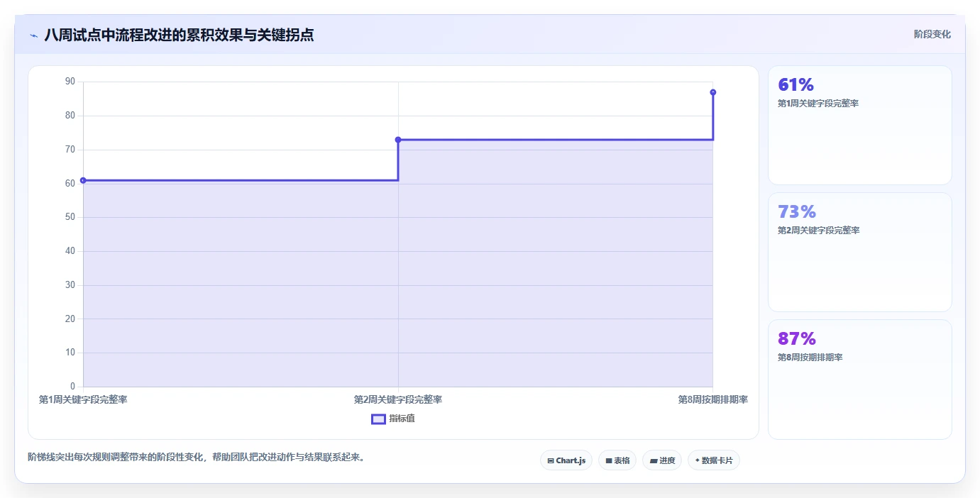This screenshot has width=980, height=498.
Task: Click the 87% stat card value
Action: coord(797,339)
